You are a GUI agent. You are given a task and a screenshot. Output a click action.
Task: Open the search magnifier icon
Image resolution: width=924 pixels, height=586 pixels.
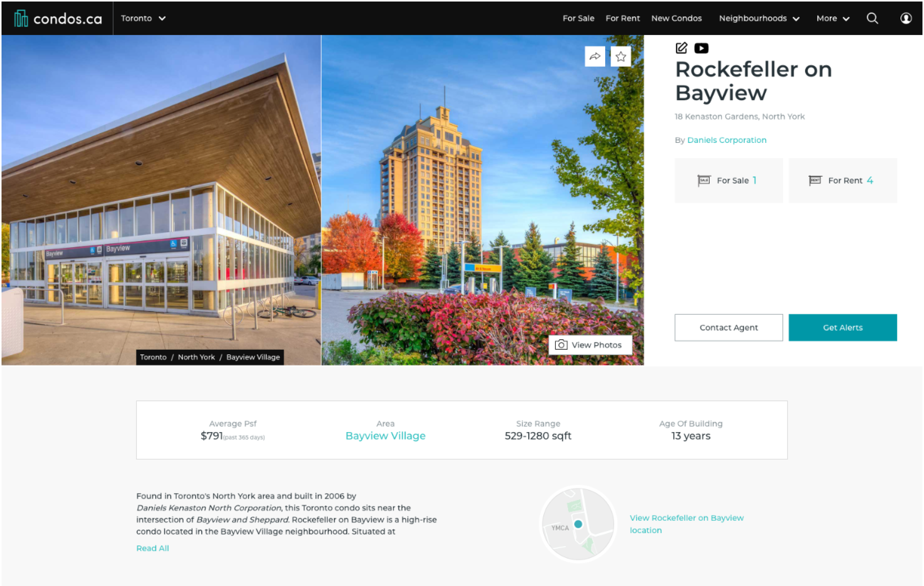(872, 18)
